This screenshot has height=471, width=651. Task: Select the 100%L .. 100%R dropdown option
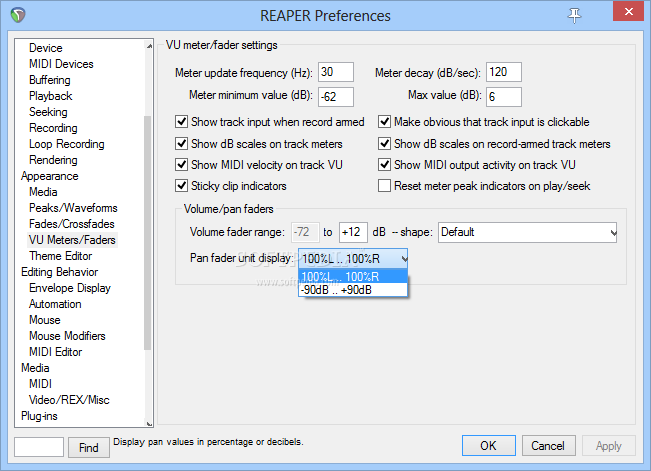coord(353,276)
